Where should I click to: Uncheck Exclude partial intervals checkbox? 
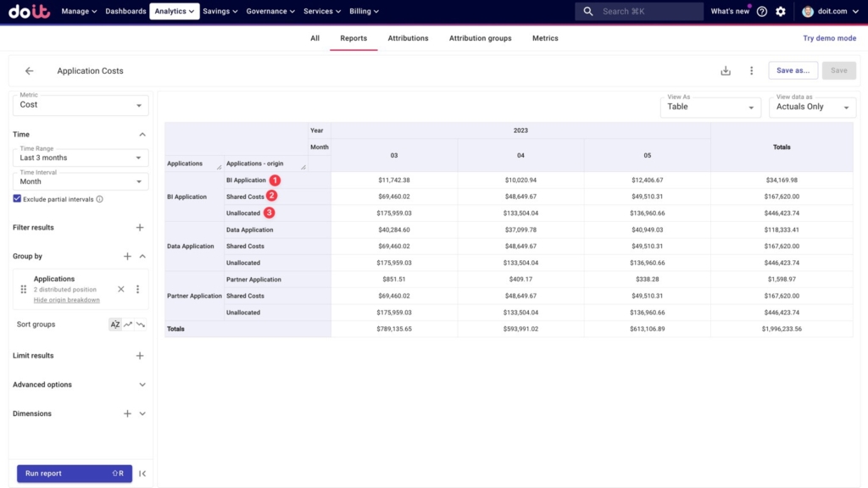tap(17, 199)
